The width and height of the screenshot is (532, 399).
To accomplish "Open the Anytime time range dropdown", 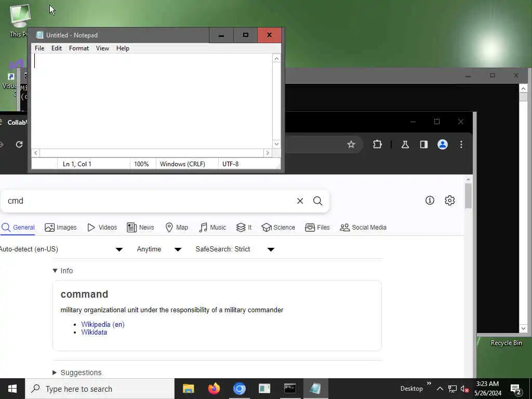I will pyautogui.click(x=159, y=249).
